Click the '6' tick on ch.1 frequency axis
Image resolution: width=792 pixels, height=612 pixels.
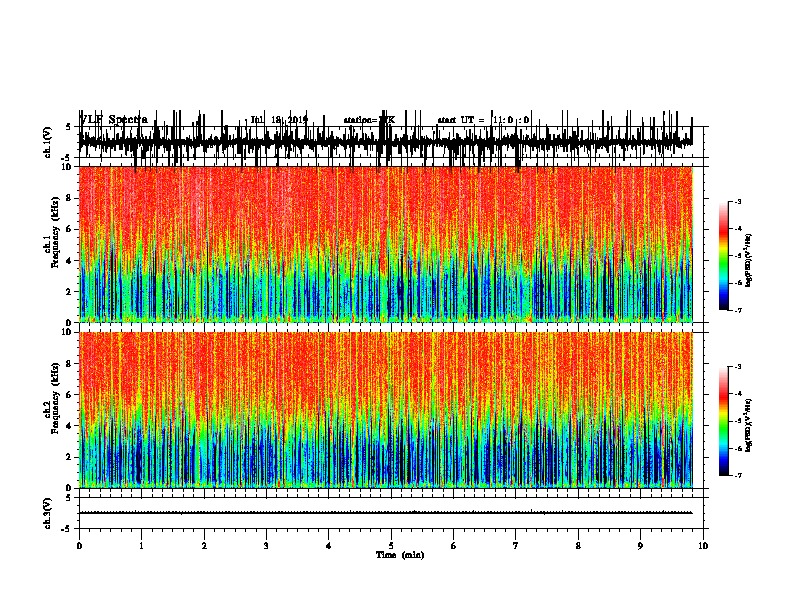[x=70, y=230]
